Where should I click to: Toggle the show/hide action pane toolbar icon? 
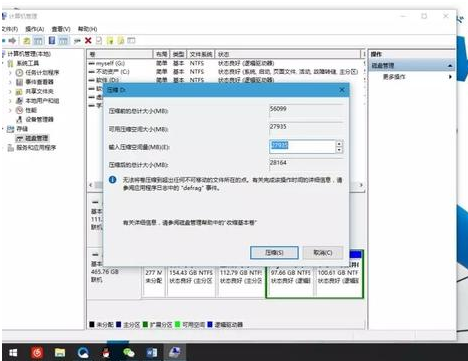coord(63,41)
